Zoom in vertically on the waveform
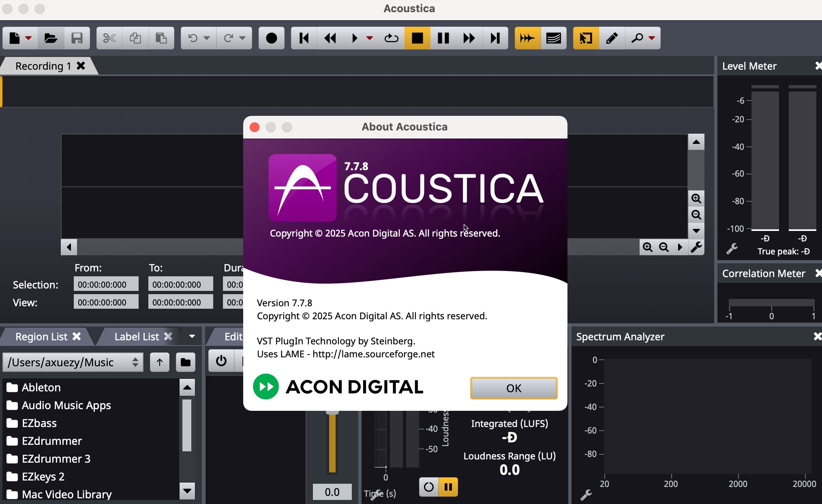The height and width of the screenshot is (504, 822). 696,199
